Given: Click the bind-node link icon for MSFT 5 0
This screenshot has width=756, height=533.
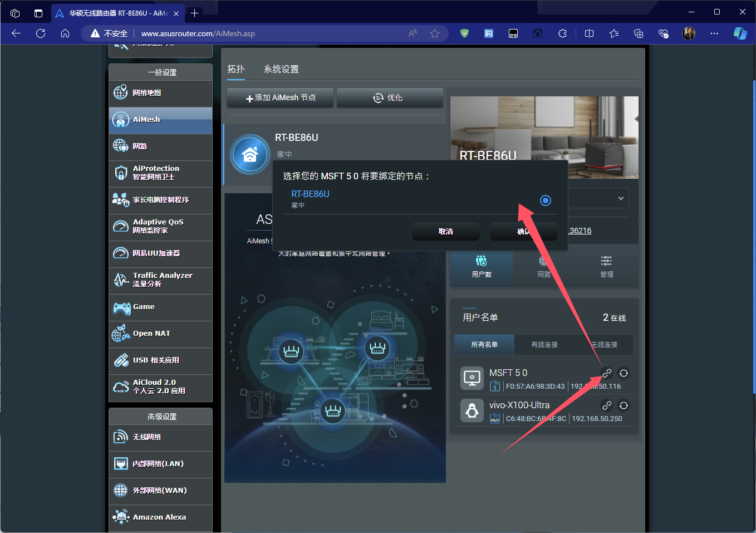Looking at the screenshot, I should point(607,373).
